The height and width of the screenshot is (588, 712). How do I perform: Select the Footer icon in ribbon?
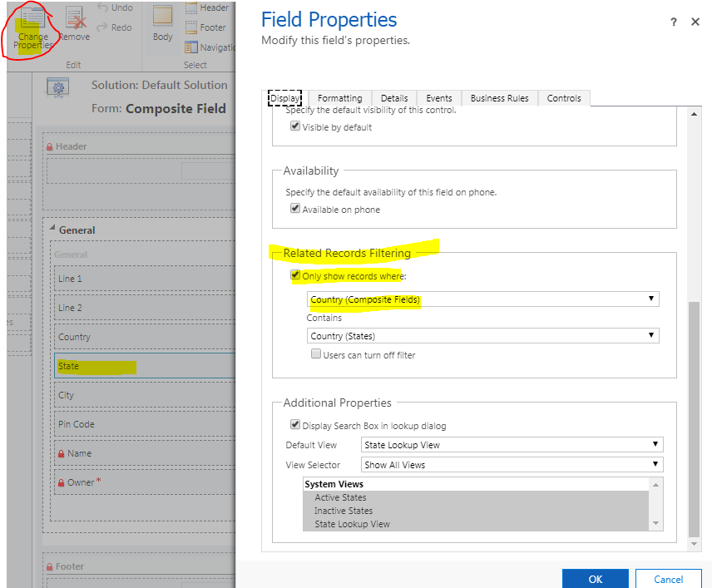190,27
